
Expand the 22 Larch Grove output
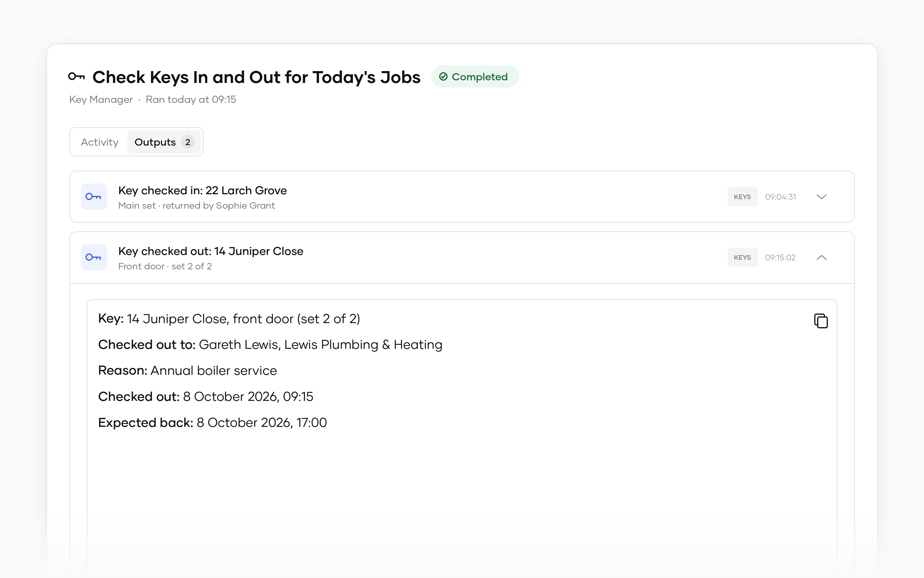point(821,197)
